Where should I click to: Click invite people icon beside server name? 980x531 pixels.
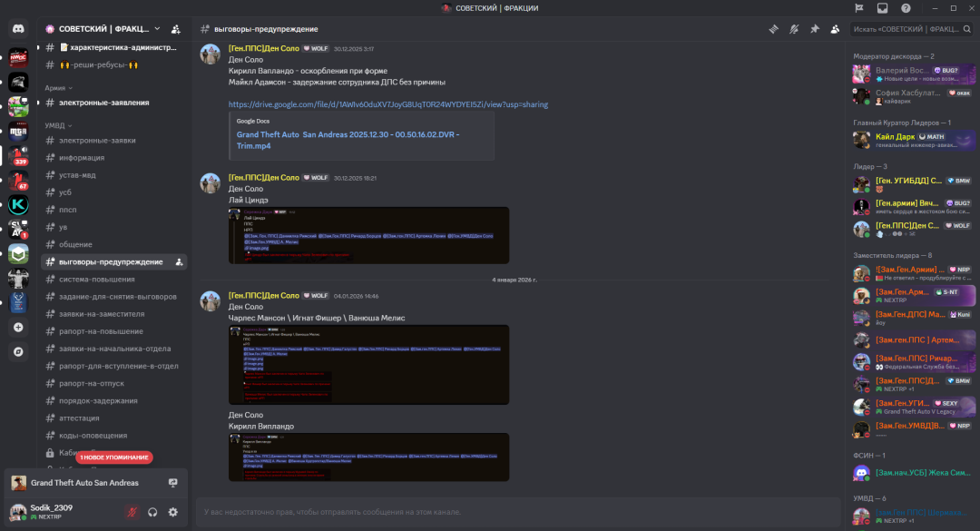pyautogui.click(x=175, y=29)
